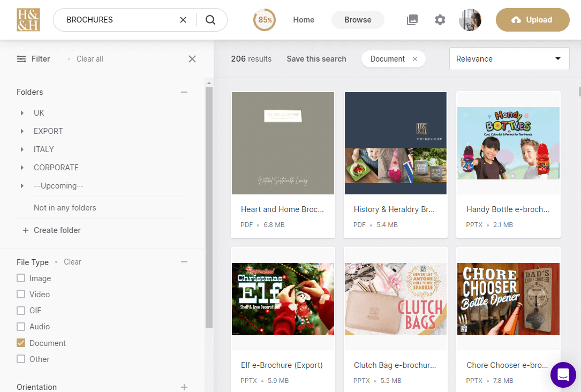
Task: Expand the CORPORATE folder
Action: click(22, 168)
